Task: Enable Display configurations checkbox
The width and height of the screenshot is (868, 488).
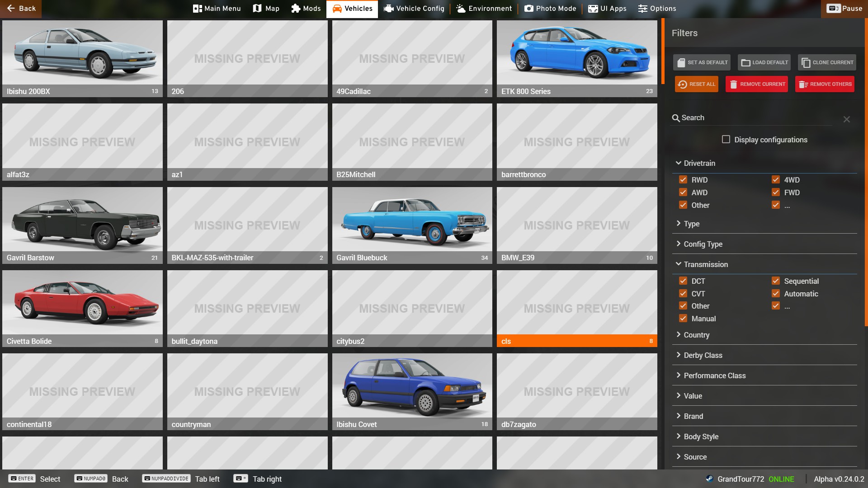Action: coord(726,140)
